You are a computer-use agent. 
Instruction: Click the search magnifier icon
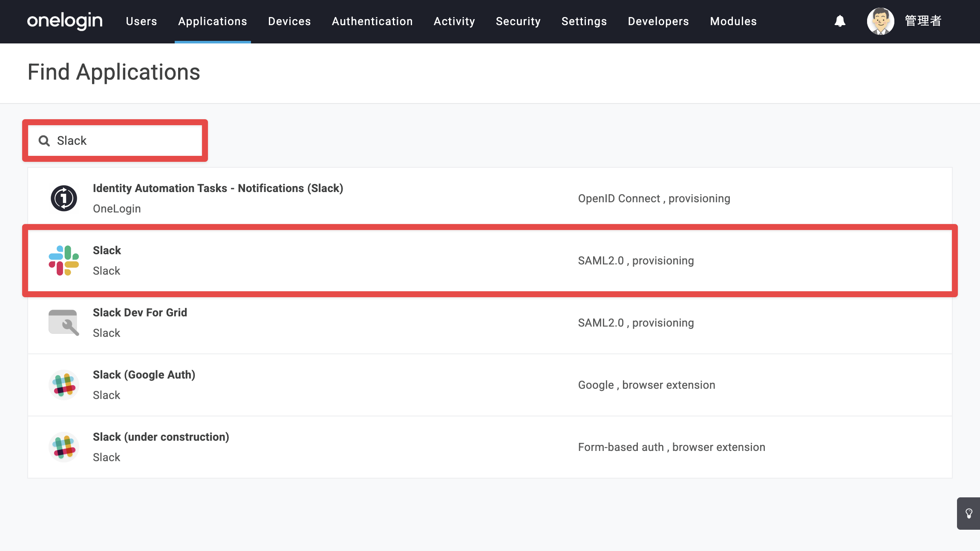click(44, 141)
